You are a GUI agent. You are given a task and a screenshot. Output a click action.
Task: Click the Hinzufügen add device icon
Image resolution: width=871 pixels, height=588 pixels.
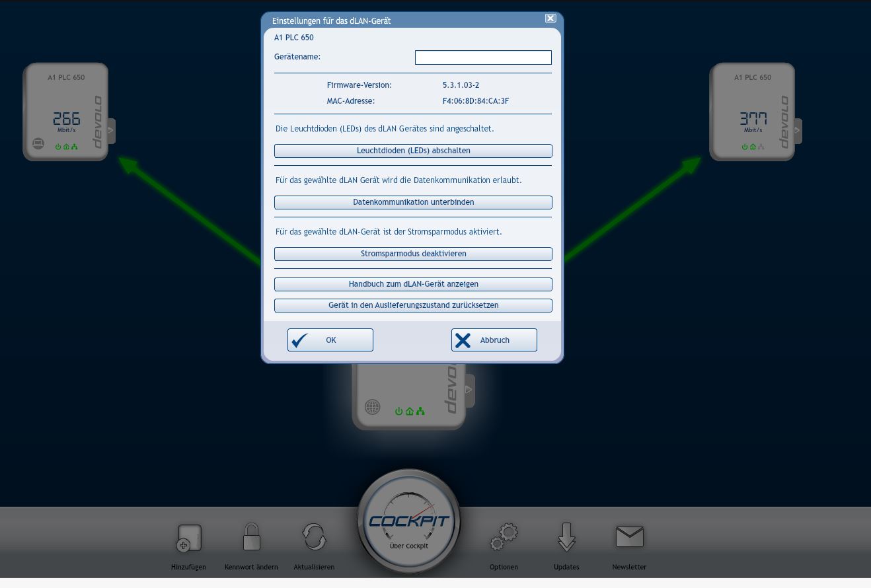point(189,538)
